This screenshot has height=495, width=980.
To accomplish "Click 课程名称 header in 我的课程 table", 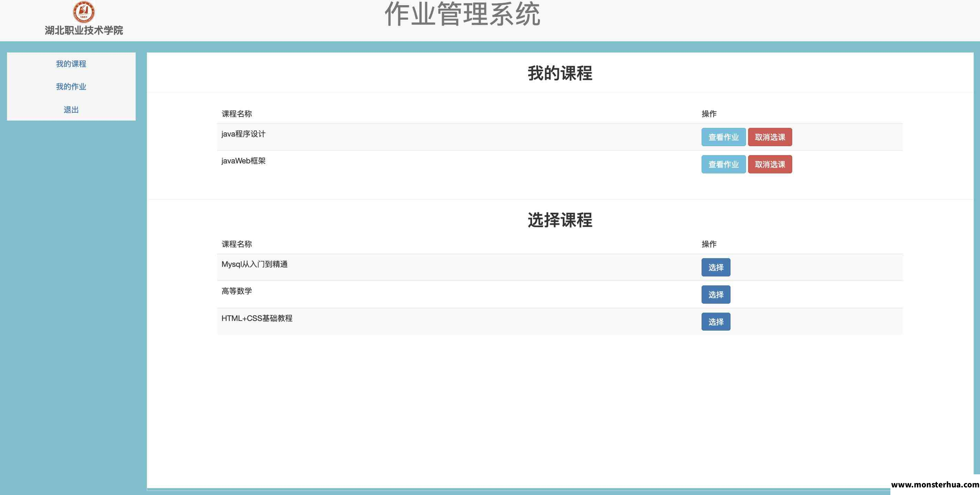I will [x=237, y=114].
